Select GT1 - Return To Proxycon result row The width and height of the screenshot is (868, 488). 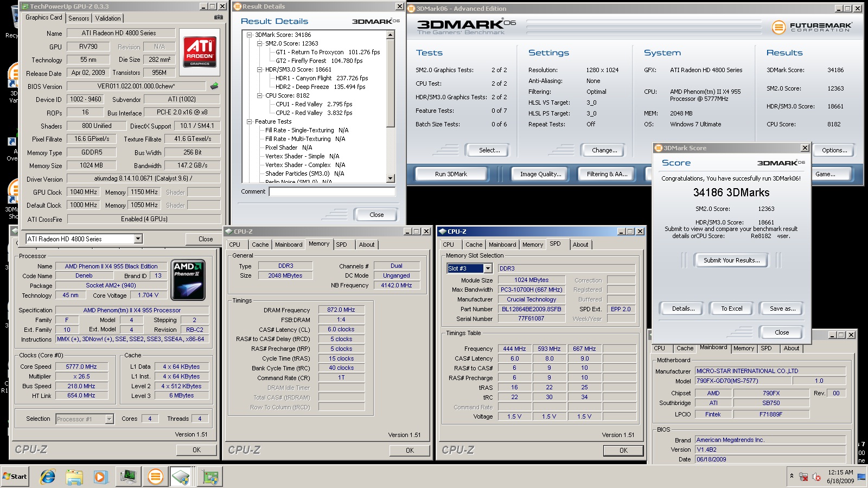point(328,52)
